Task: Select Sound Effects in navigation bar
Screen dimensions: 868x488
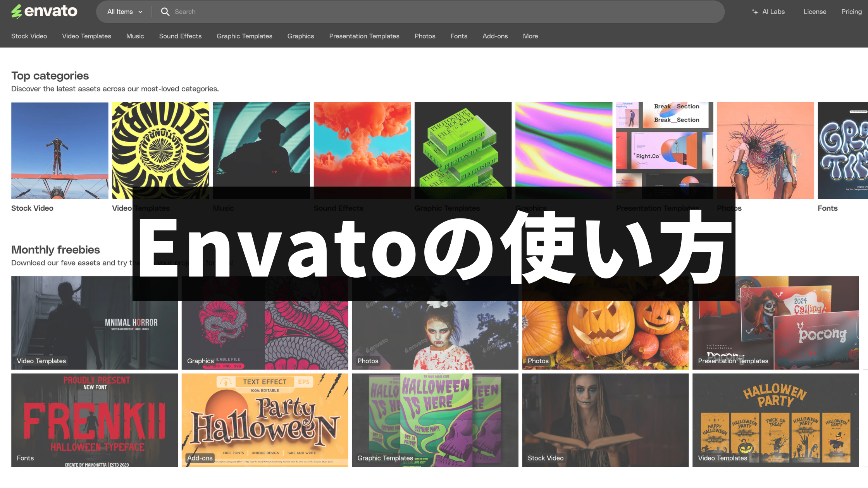Action: click(x=180, y=36)
